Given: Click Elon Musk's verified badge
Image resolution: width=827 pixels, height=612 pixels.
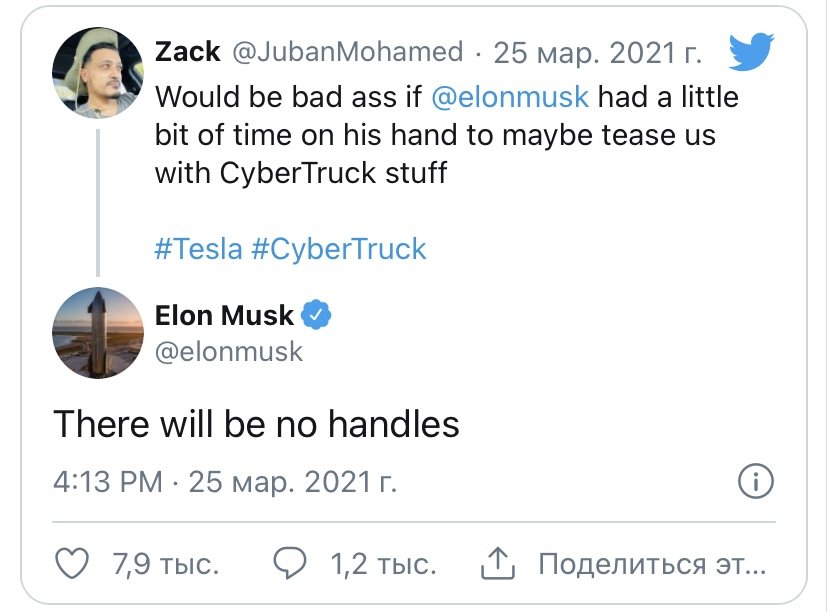Looking at the screenshot, I should click(317, 316).
